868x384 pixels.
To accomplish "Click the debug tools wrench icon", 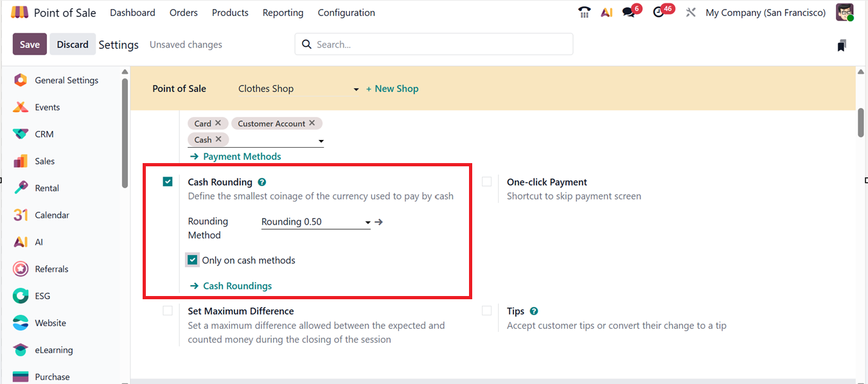I will 691,12.
